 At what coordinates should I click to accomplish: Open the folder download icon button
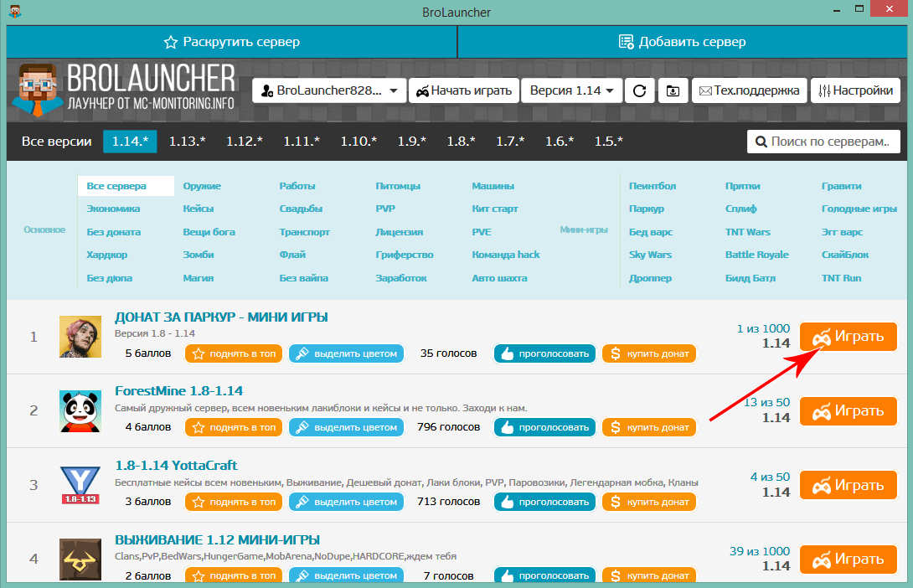673,90
